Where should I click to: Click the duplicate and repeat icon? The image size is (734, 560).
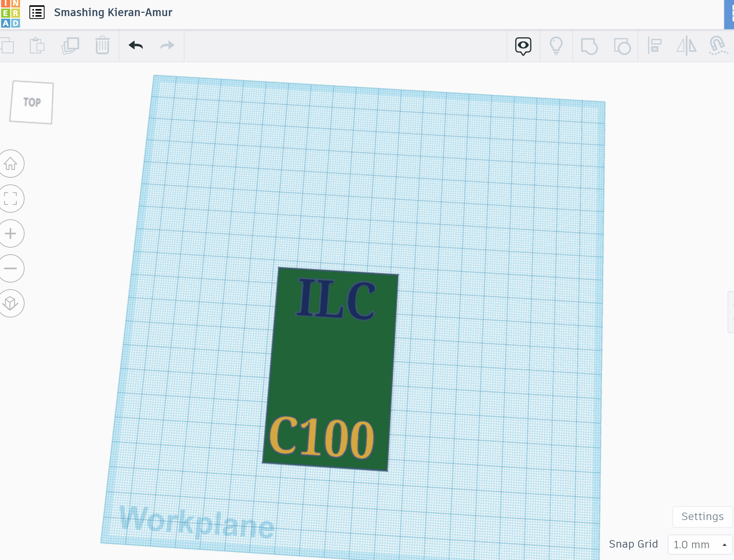pyautogui.click(x=70, y=45)
